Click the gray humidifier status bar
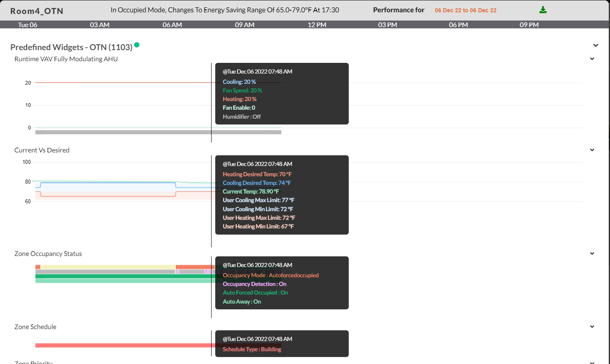The height and width of the screenshot is (364, 610). (x=123, y=132)
